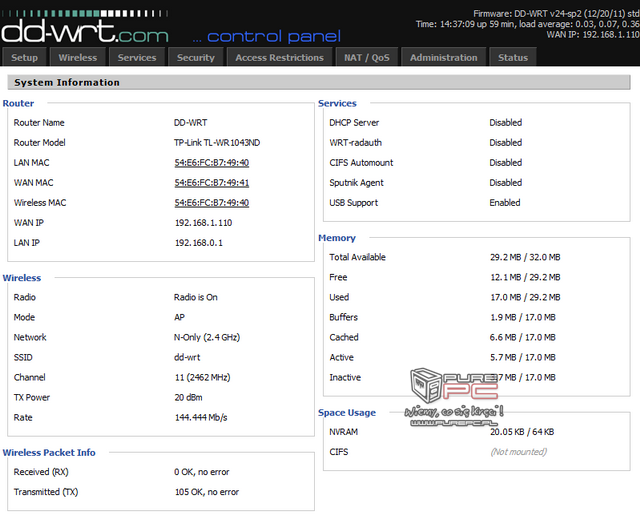Click LAN IP value 192.168.0.1
Viewport: 640px width, 516px height.
(199, 242)
